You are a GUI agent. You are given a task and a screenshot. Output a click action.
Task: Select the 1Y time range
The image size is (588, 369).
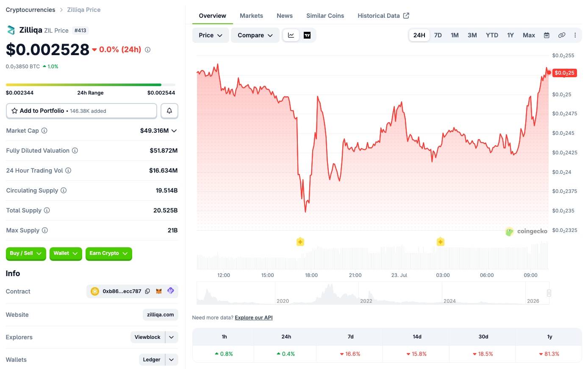(510, 35)
